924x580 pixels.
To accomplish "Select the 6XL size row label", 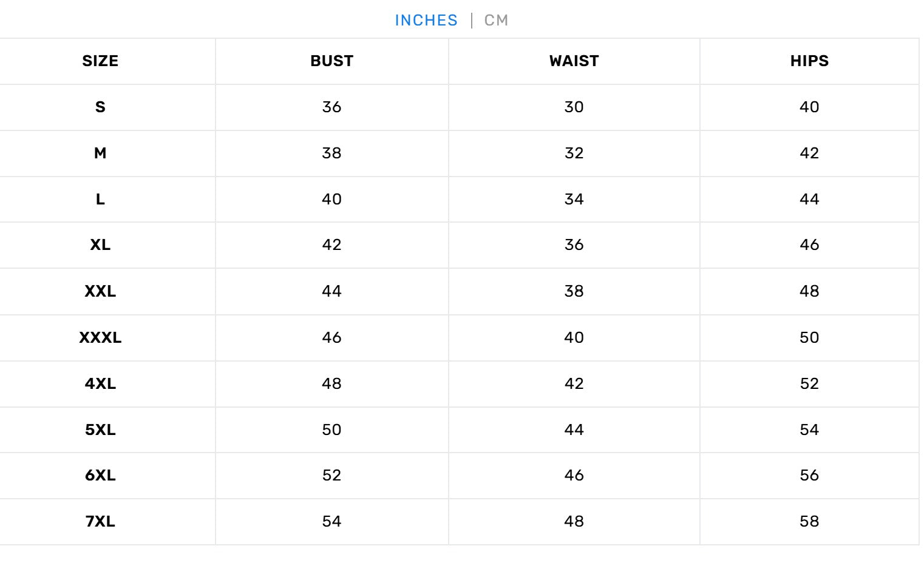I will [x=100, y=476].
